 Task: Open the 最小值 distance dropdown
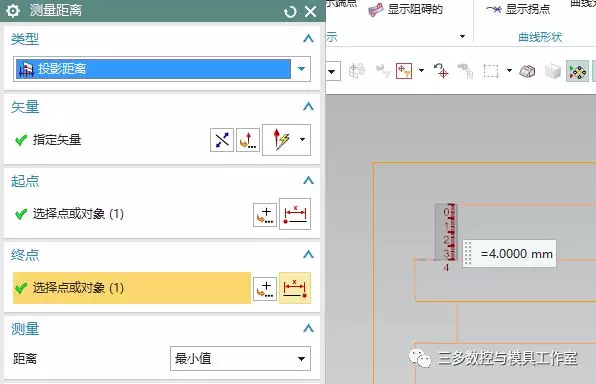pyautogui.click(x=240, y=359)
